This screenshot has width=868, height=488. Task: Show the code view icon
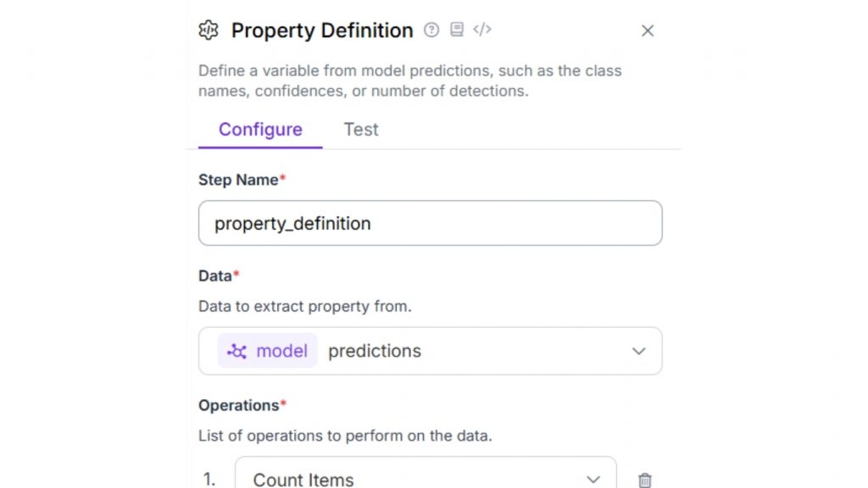(482, 30)
